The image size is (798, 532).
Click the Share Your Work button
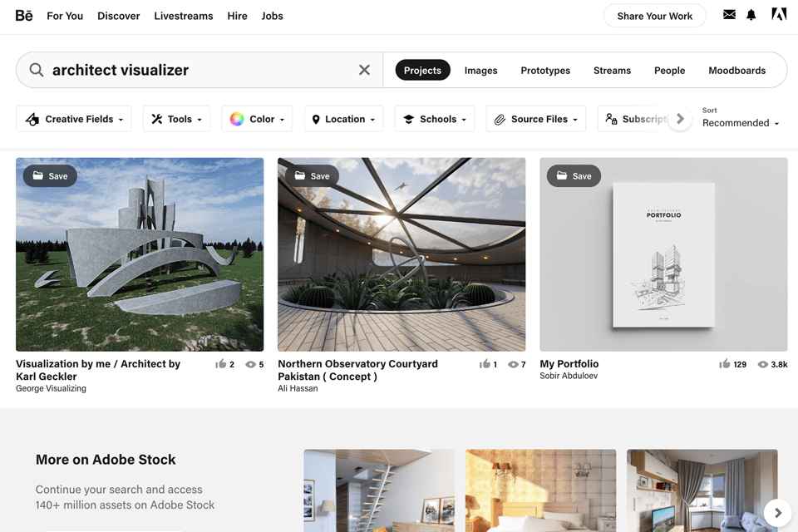[654, 16]
